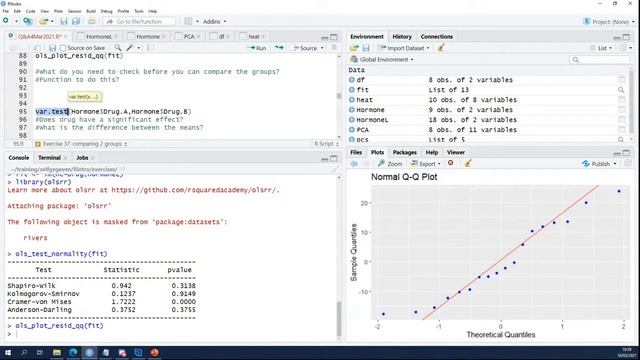The image size is (640, 360).
Task: Switch to the Packages tab
Action: point(404,152)
